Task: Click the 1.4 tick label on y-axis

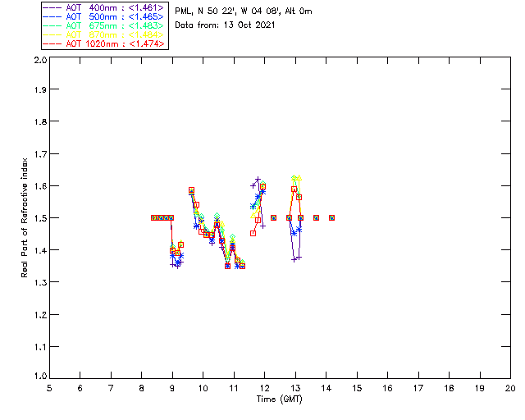Action: (x=40, y=250)
